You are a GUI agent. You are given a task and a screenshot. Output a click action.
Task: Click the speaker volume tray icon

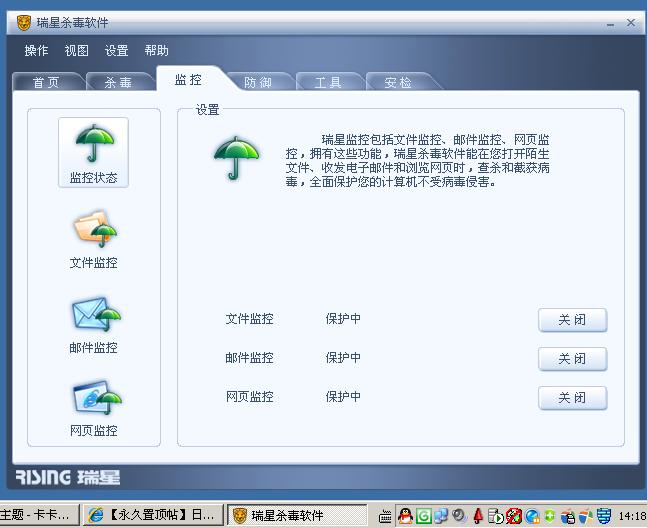459,516
